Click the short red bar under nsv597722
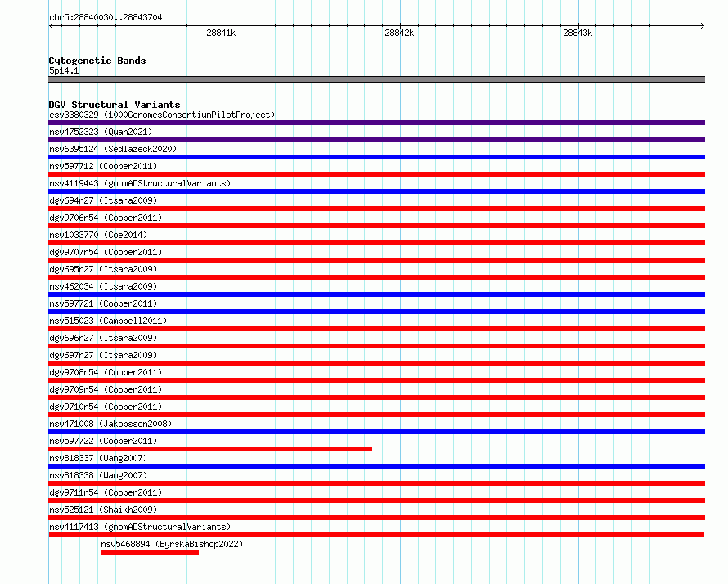The image size is (728, 584). coord(210,449)
